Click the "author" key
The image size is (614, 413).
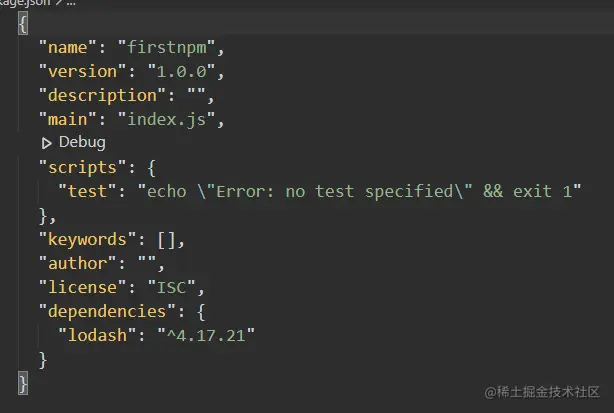[x=77, y=263]
